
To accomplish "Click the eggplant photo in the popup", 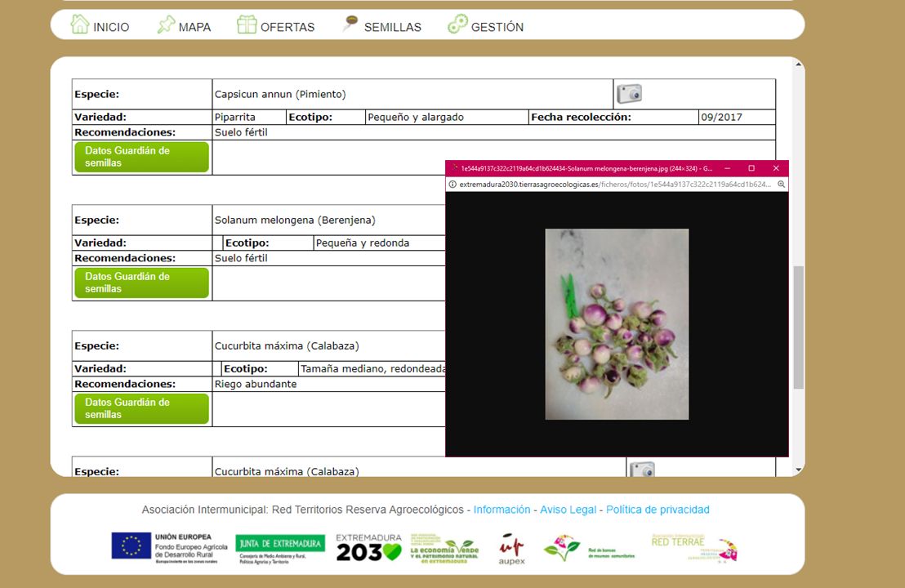I will point(617,324).
